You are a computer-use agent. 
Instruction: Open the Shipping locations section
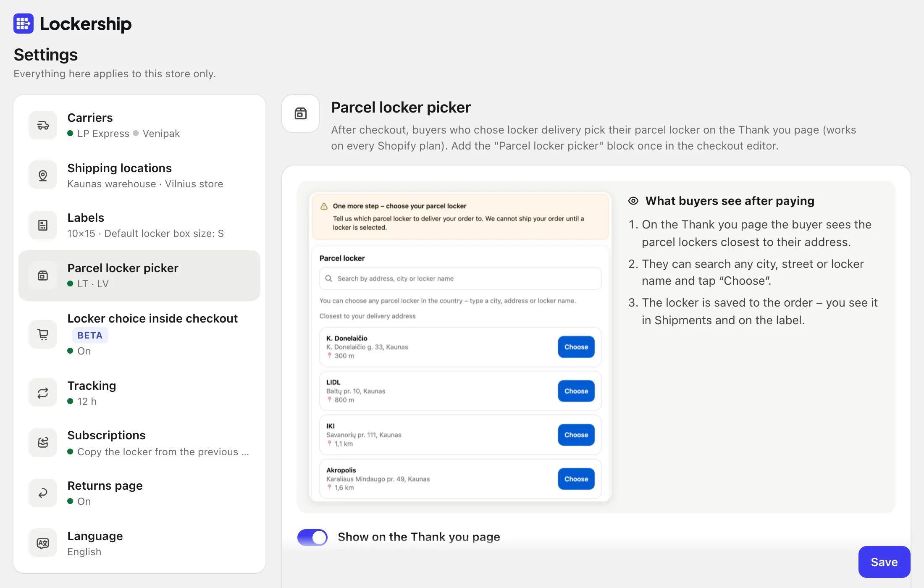pyautogui.click(x=139, y=175)
